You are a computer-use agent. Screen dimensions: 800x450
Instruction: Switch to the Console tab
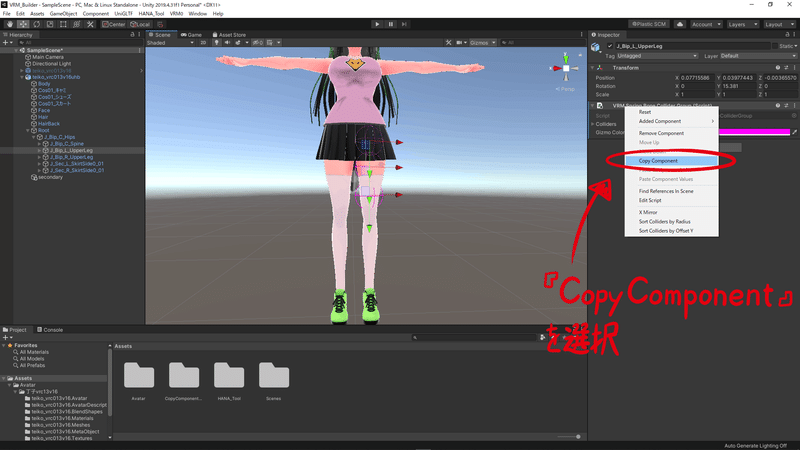pyautogui.click(x=50, y=330)
